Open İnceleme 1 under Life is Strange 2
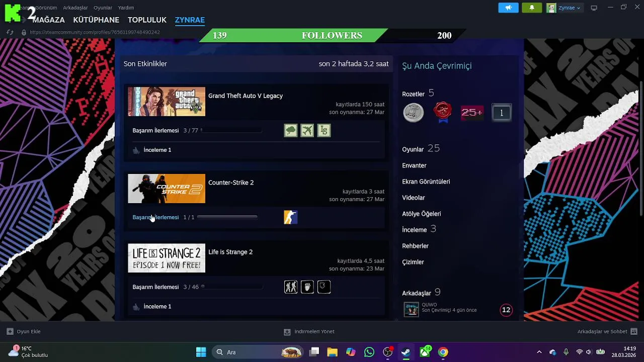Screen dimensions: 644x362 click(157, 306)
